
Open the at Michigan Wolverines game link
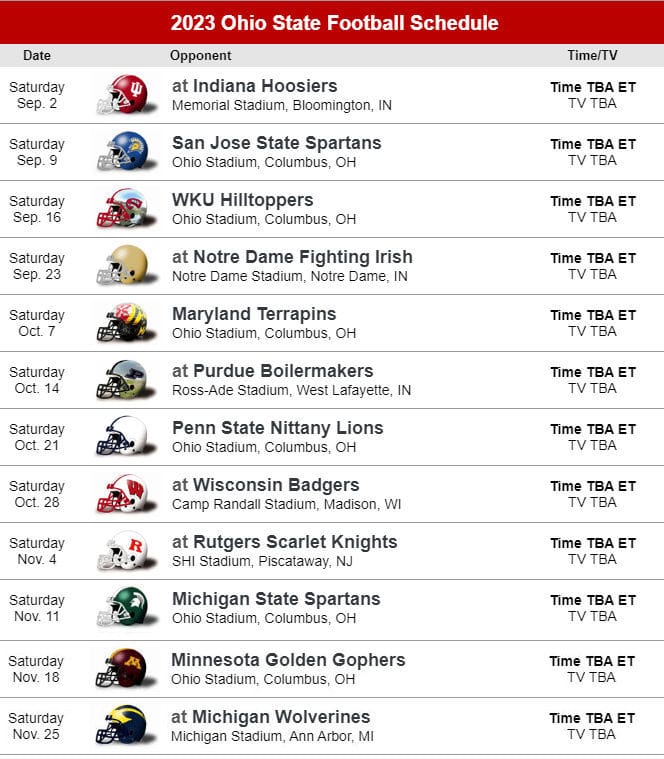(x=270, y=717)
